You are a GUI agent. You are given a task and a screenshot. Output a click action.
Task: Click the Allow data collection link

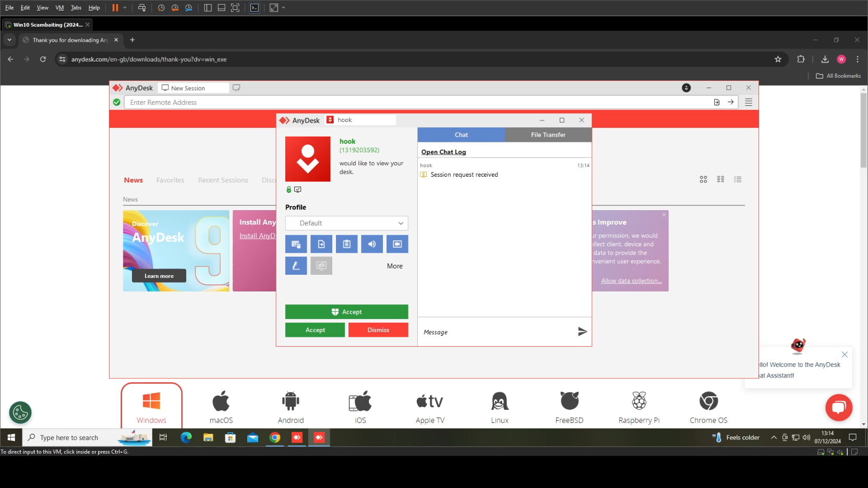[631, 281]
